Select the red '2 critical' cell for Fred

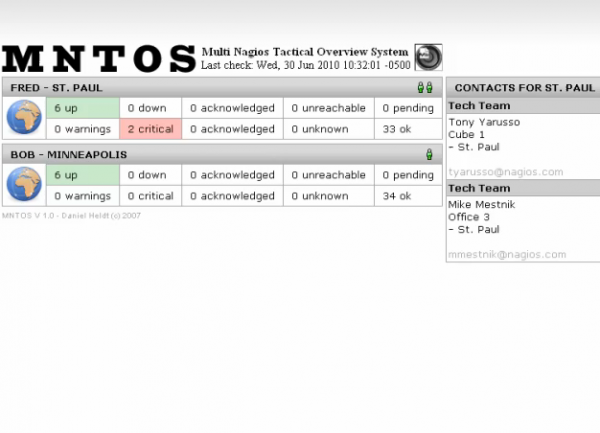[150, 129]
